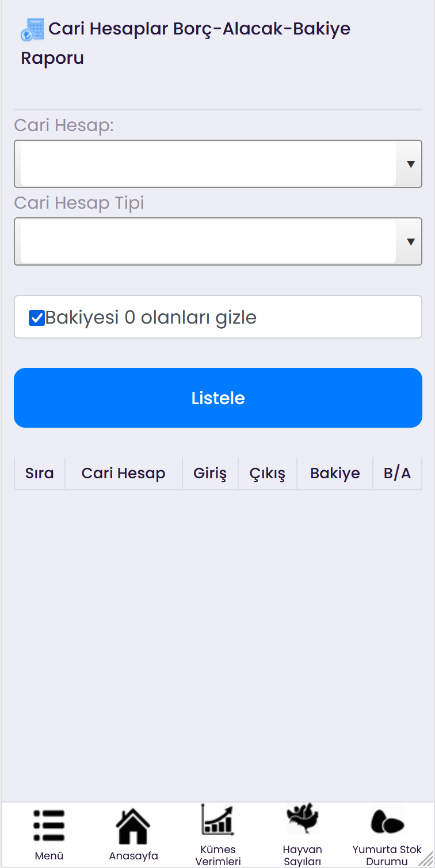Select the Sıra column header
Image resolution: width=435 pixels, height=868 pixels.
tap(40, 474)
